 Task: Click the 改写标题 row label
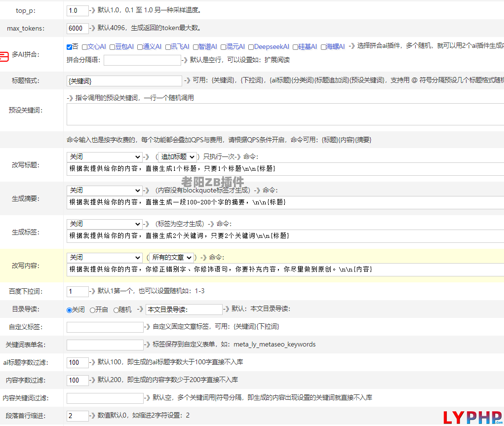coord(26,165)
